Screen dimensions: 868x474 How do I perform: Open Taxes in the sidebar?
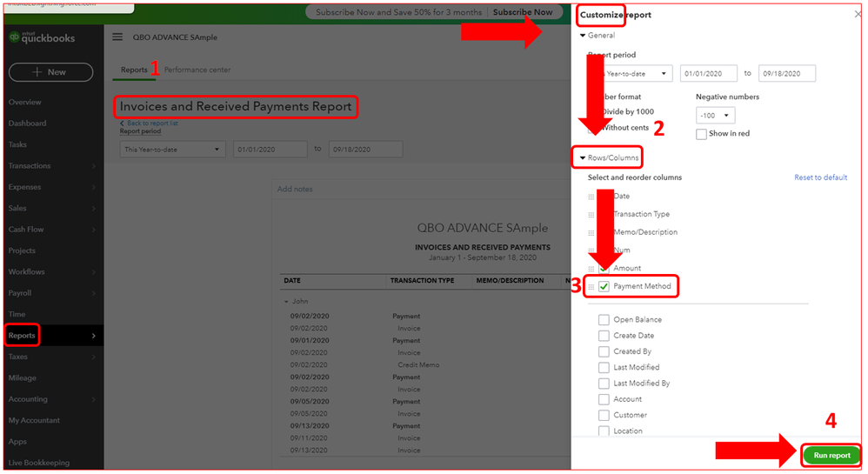coord(17,357)
